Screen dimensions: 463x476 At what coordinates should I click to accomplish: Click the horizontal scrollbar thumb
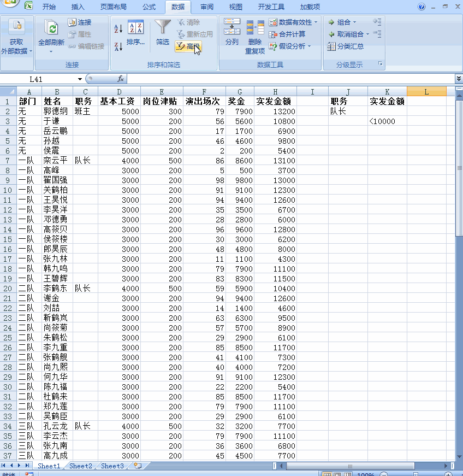click(x=350, y=466)
